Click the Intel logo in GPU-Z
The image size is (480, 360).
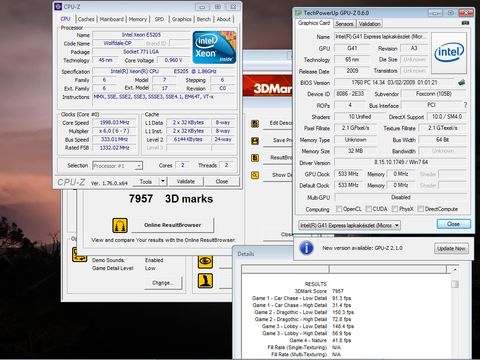449,53
